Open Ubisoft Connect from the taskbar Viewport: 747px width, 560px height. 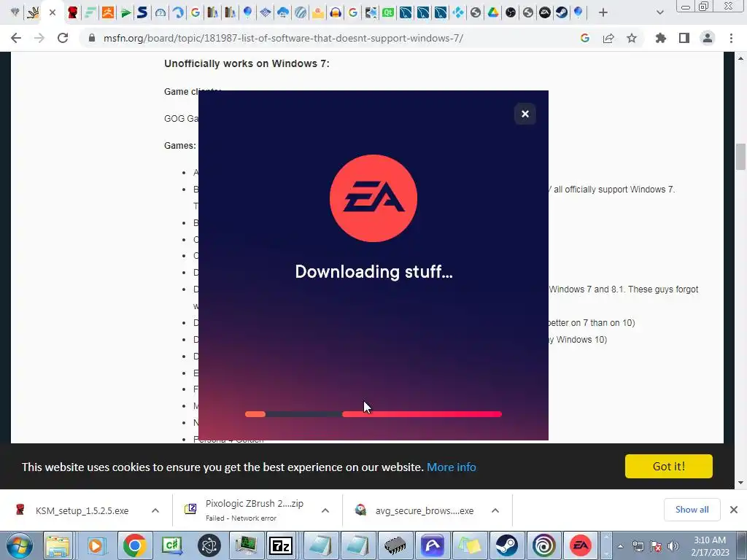(x=544, y=545)
